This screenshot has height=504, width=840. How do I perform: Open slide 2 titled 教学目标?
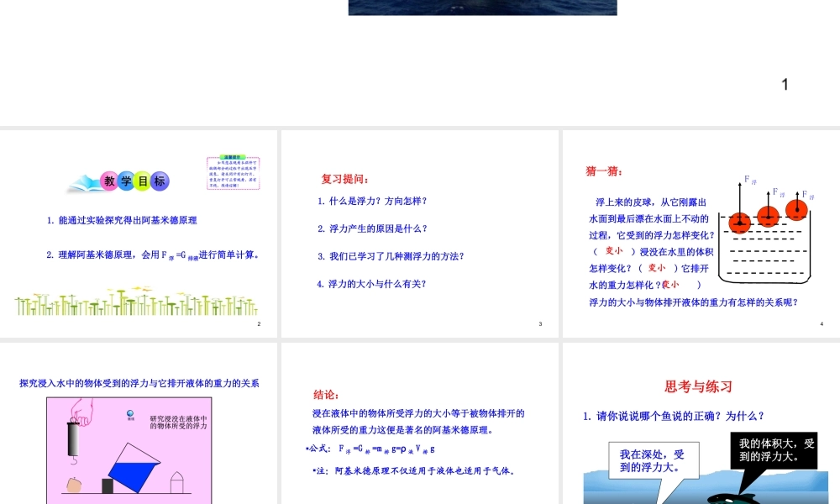(139, 234)
